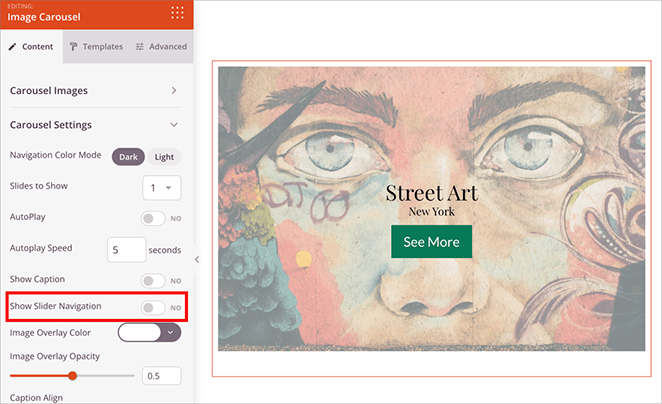This screenshot has height=404, width=662.
Task: Click the Image Overlay Color swatch
Action: 140,332
